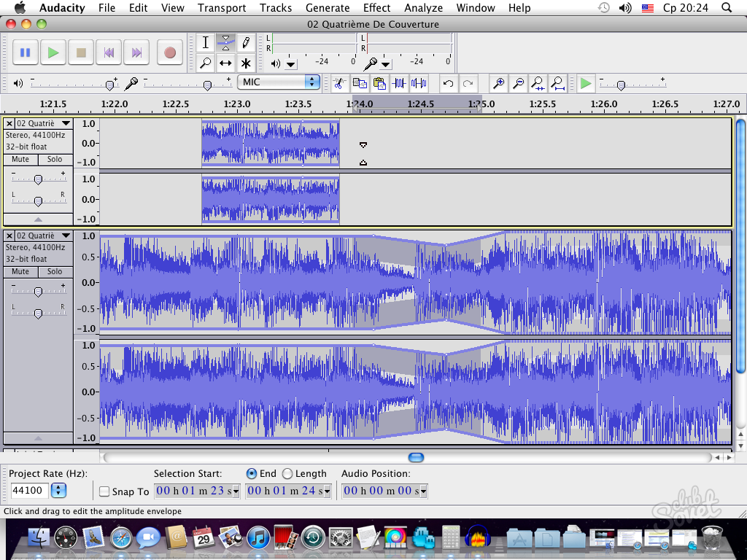Start recording with the red Record button

(x=170, y=52)
